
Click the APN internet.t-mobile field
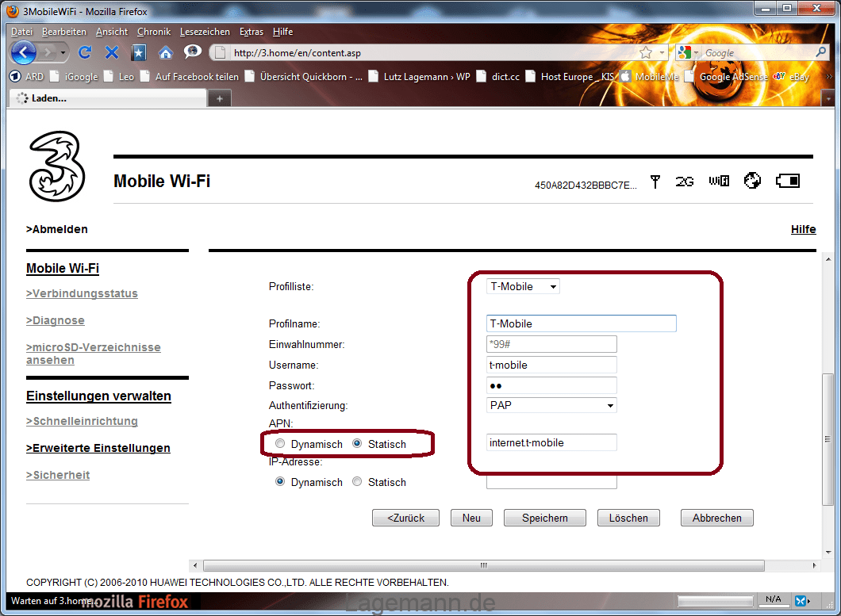pyautogui.click(x=551, y=443)
